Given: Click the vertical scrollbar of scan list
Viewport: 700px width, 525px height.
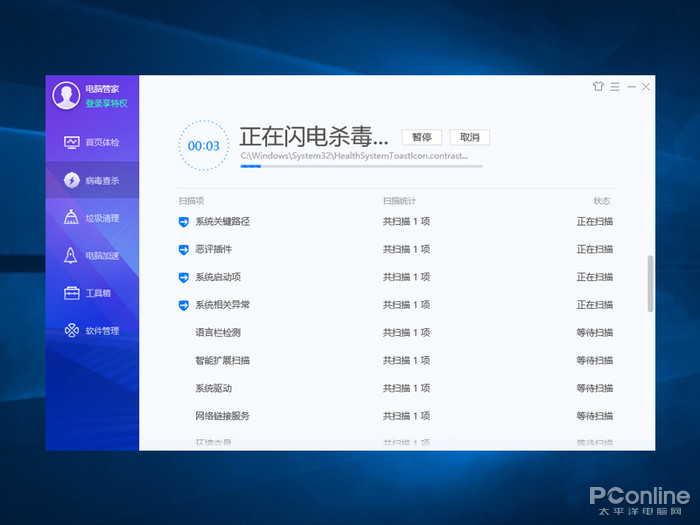Looking at the screenshot, I should [650, 283].
